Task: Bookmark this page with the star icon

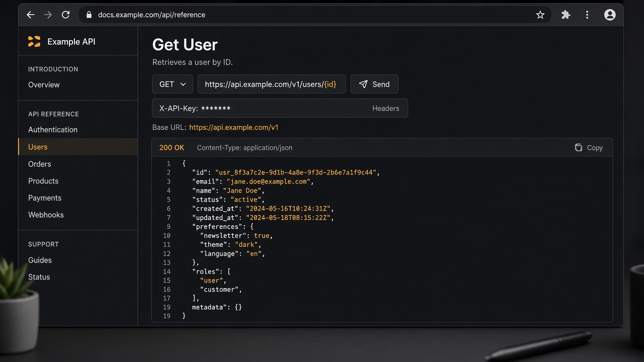Action: coord(540,15)
